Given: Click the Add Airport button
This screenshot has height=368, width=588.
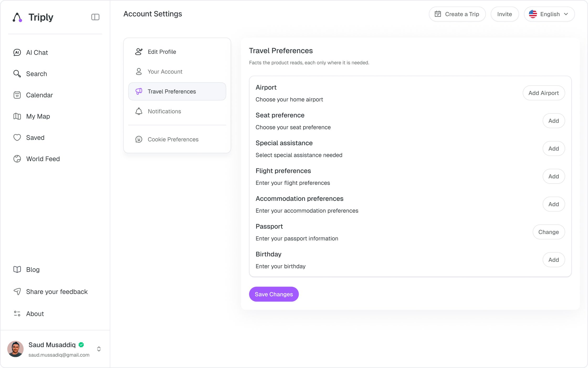Looking at the screenshot, I should click(544, 93).
